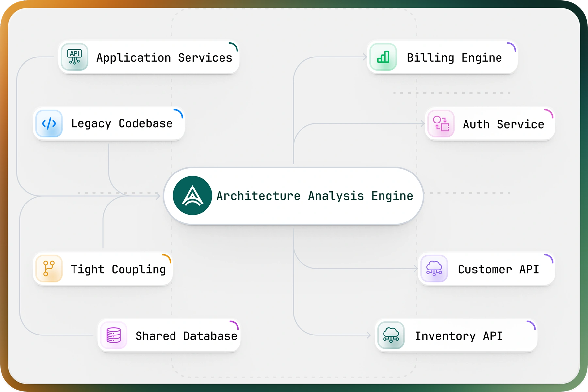588x392 pixels.
Task: Click the Shared Database cylinder icon
Action: click(x=114, y=335)
